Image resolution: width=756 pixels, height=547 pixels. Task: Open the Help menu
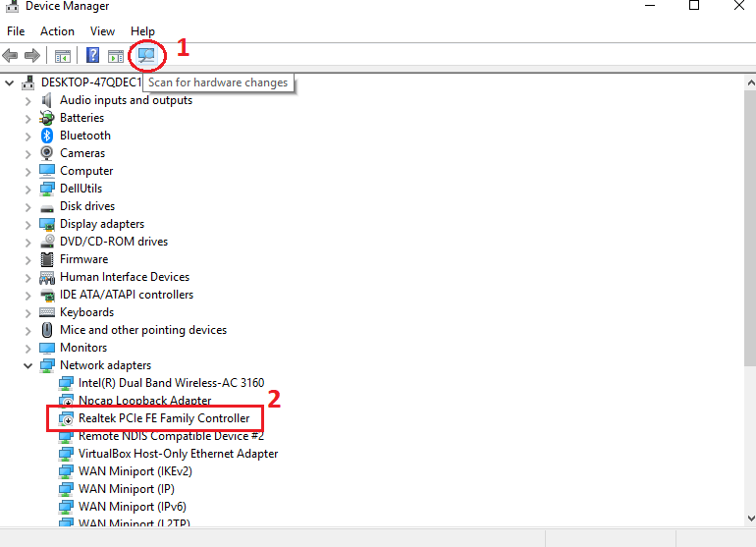point(142,31)
